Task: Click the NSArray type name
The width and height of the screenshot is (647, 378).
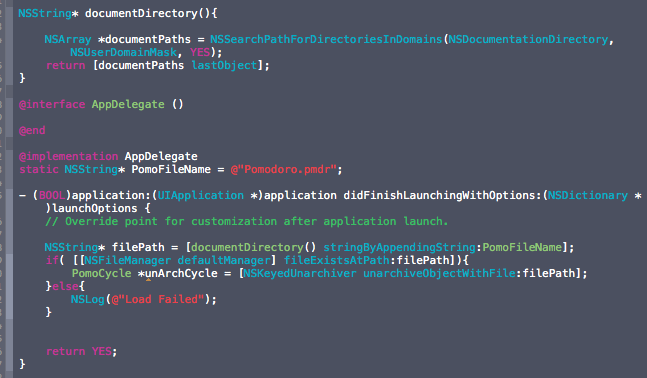Action: pos(68,40)
